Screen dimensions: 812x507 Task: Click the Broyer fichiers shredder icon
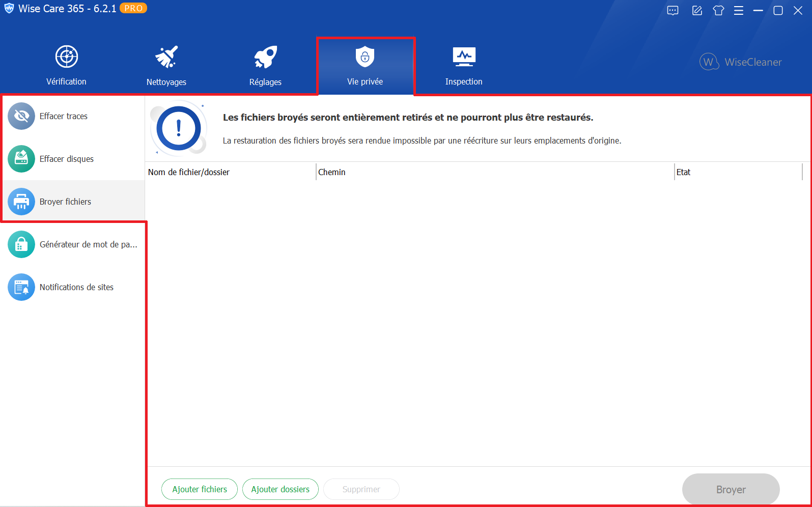[x=21, y=202]
